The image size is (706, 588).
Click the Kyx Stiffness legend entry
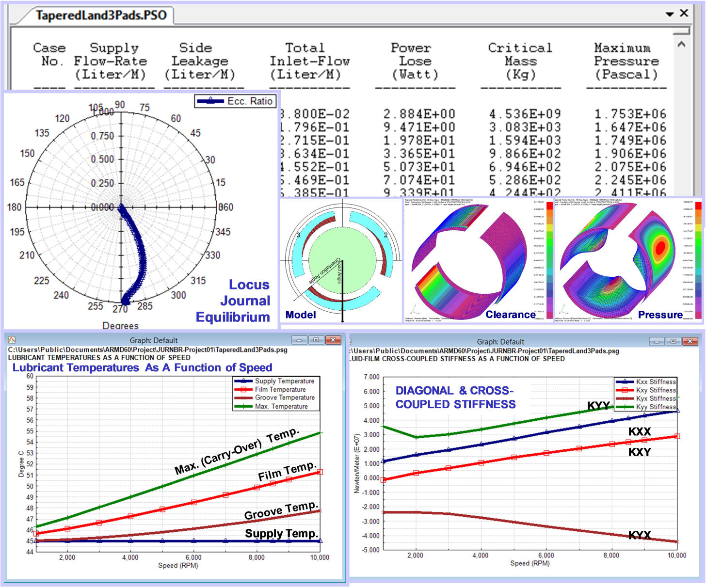click(x=646, y=398)
